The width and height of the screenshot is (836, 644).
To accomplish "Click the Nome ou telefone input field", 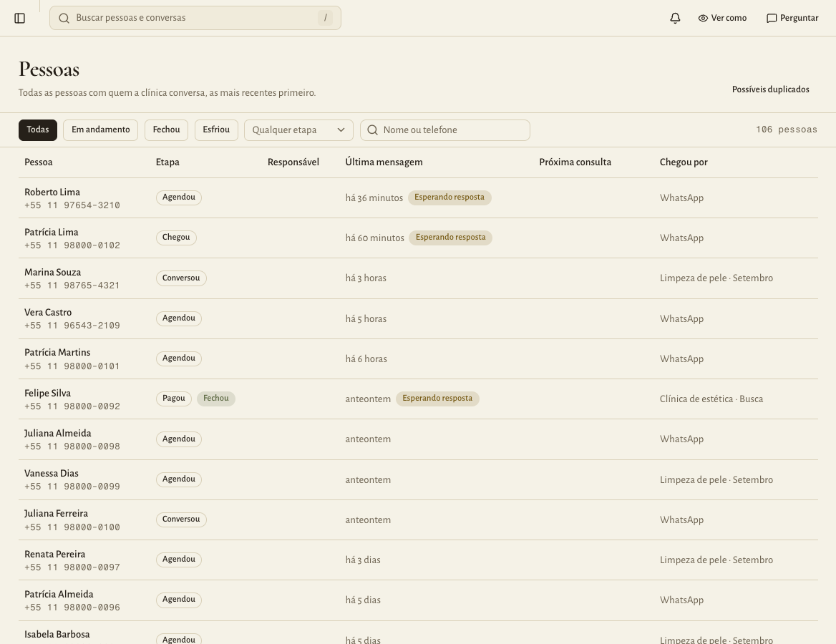I will click(445, 130).
